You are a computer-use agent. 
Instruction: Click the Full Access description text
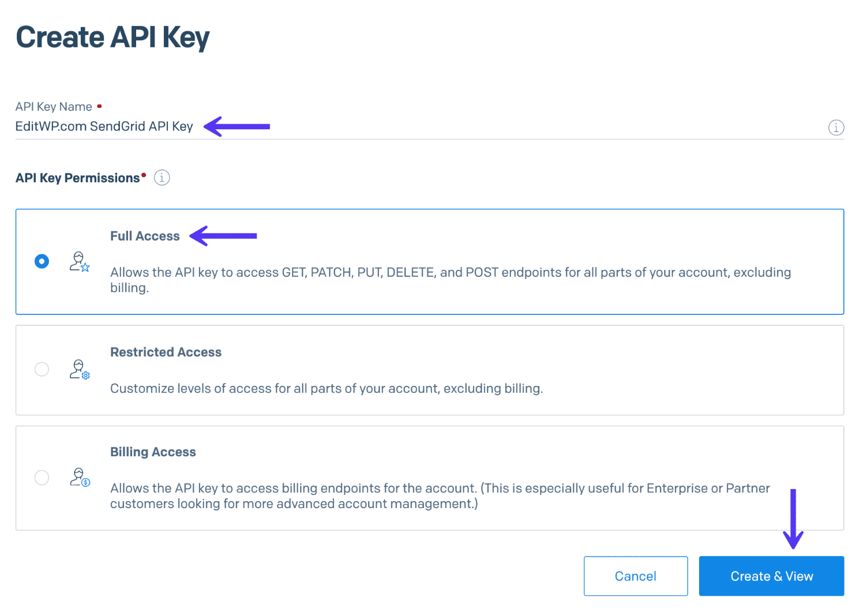[450, 280]
